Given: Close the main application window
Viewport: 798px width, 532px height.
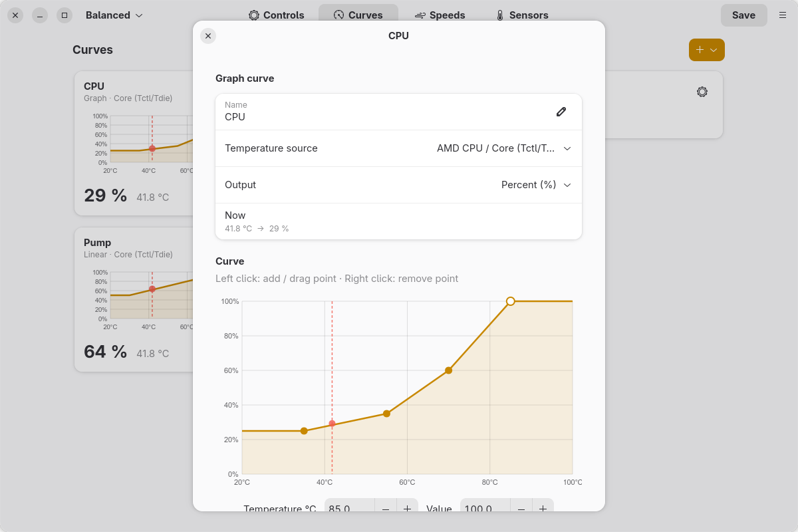Looking at the screenshot, I should pyautogui.click(x=15, y=15).
